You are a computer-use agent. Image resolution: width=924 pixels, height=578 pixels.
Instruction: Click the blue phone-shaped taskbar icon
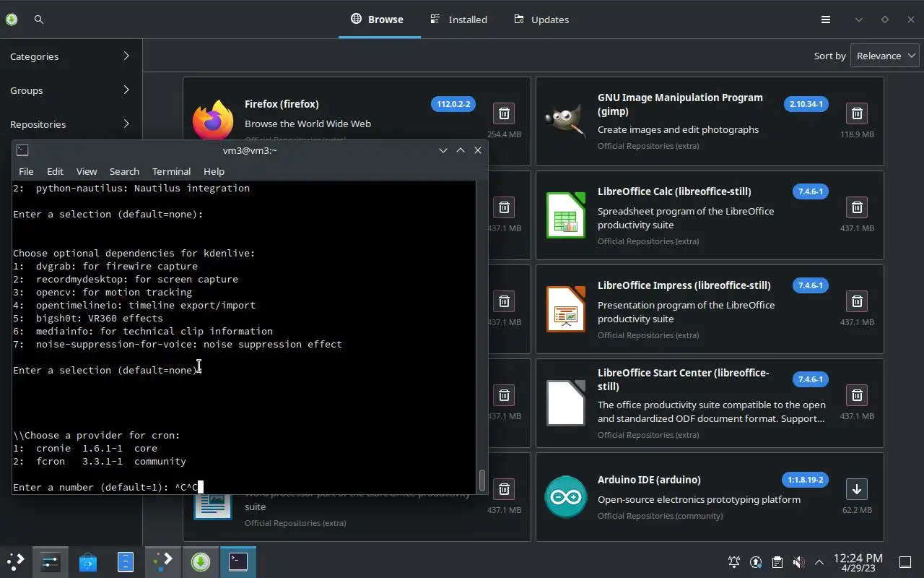coord(126,561)
